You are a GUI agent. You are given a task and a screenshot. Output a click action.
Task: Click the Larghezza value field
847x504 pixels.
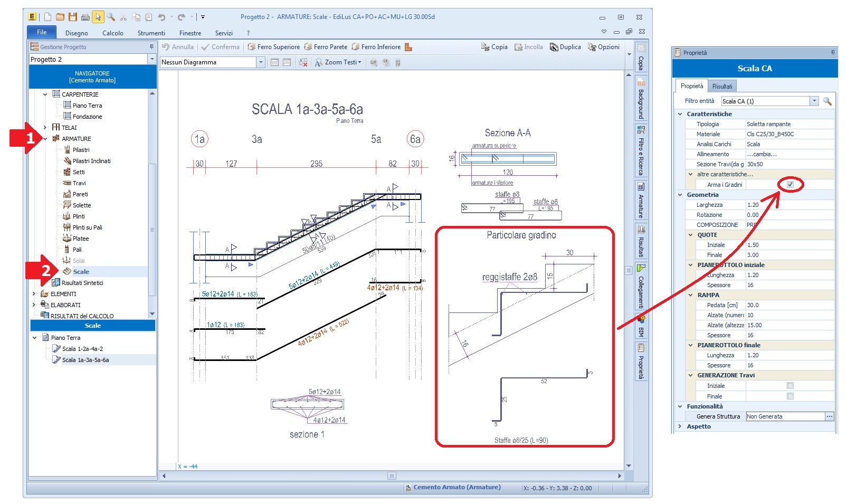pyautogui.click(x=789, y=205)
